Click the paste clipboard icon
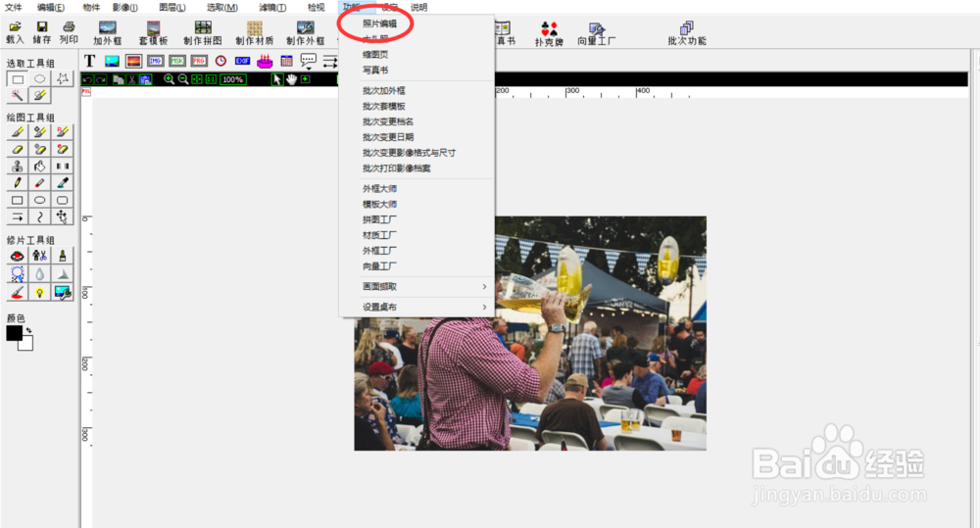Screen dimensions: 980x528 click(145, 79)
